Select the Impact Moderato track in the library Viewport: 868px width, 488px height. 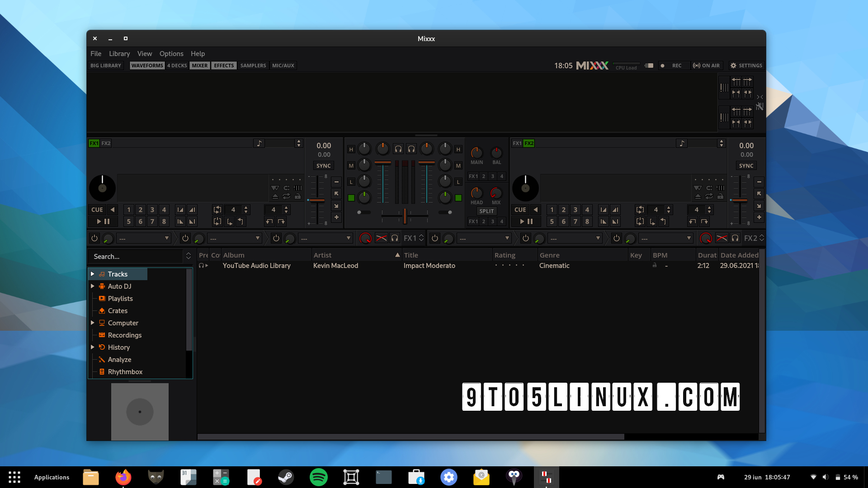(x=429, y=266)
